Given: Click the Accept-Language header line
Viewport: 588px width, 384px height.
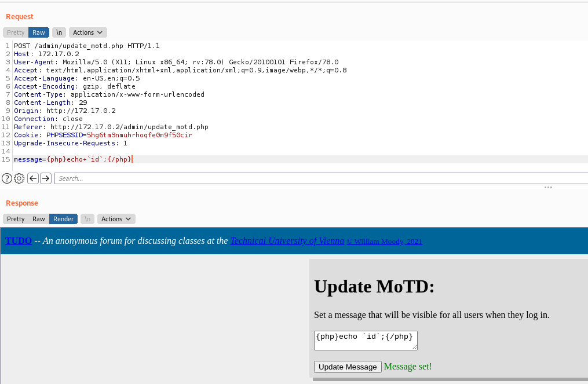Looking at the screenshot, I should (77, 78).
